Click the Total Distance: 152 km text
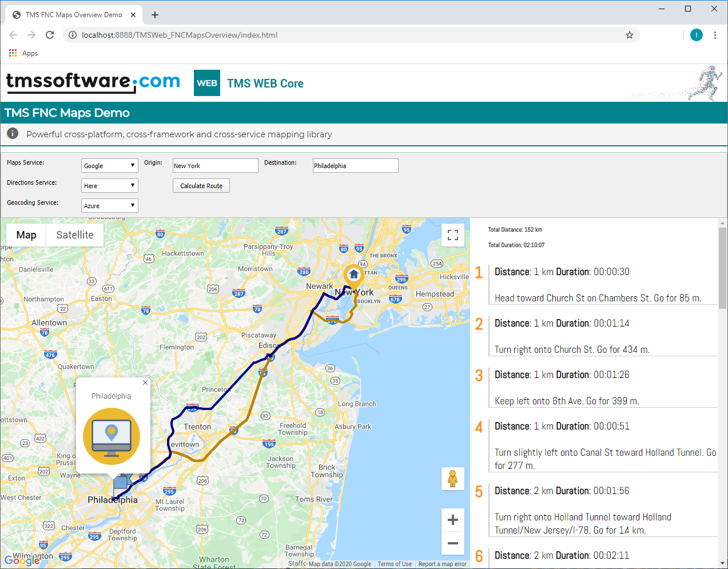Viewport: 728px width, 569px height. (x=515, y=229)
